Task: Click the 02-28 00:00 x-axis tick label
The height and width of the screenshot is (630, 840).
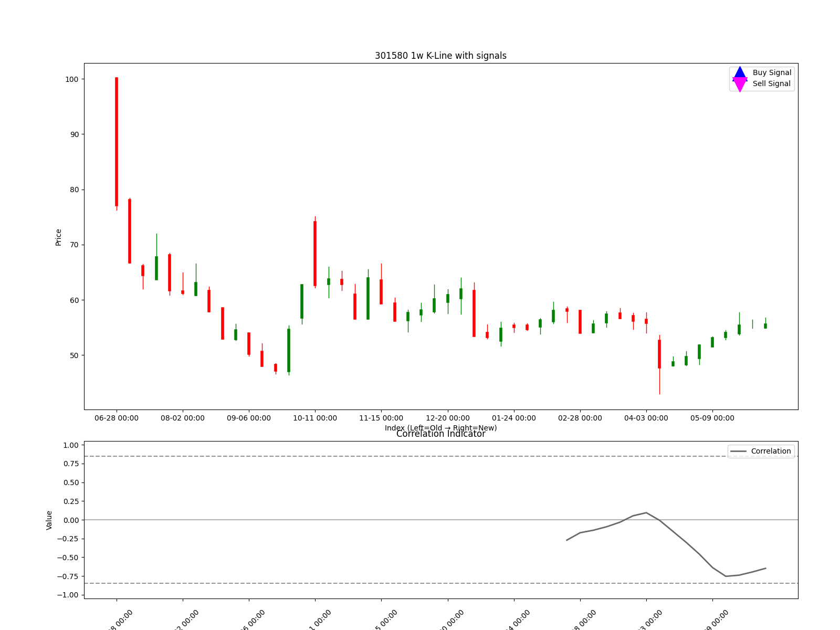Action: [x=580, y=418]
